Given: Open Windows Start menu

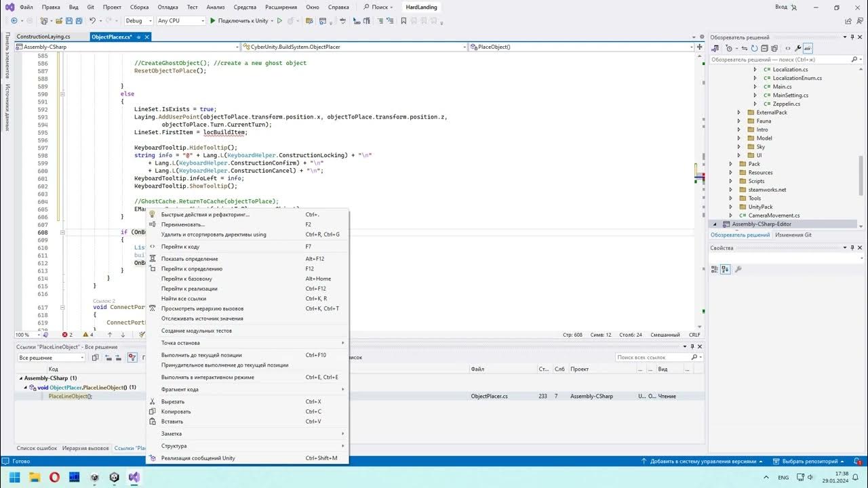Looking at the screenshot, I should pos(14,477).
